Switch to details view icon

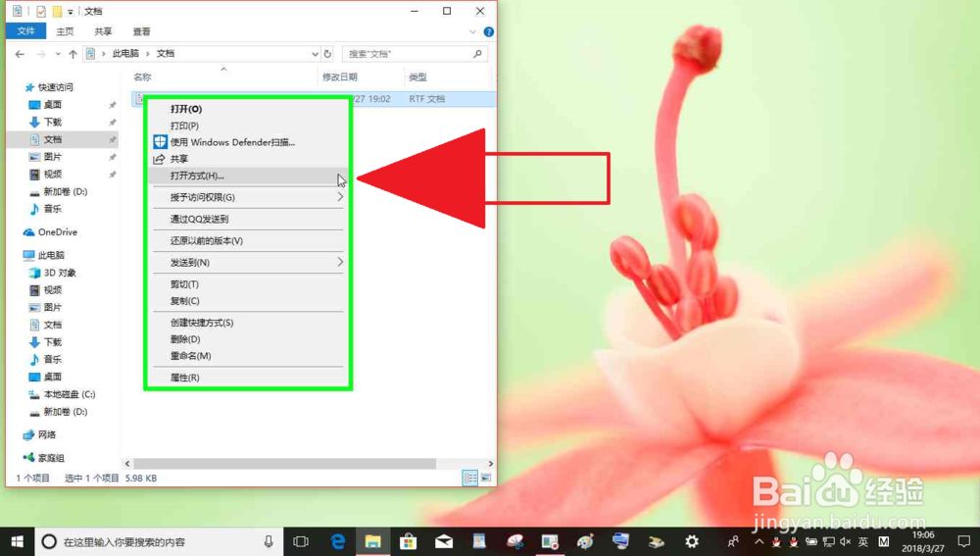point(470,478)
